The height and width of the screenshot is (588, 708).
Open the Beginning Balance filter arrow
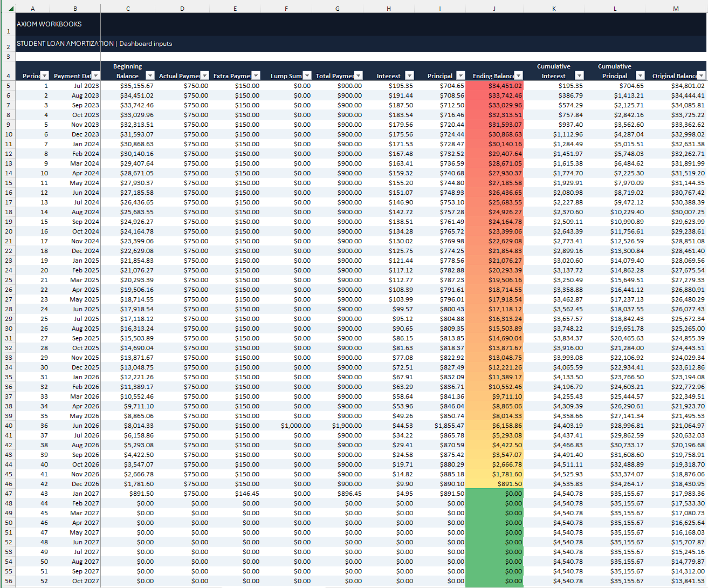150,76
